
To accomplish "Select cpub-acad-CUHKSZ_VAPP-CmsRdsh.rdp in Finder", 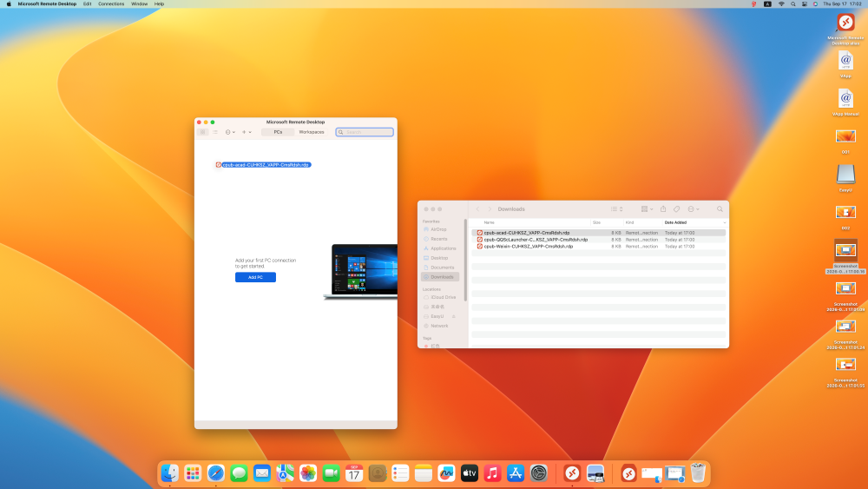I will [598, 233].
